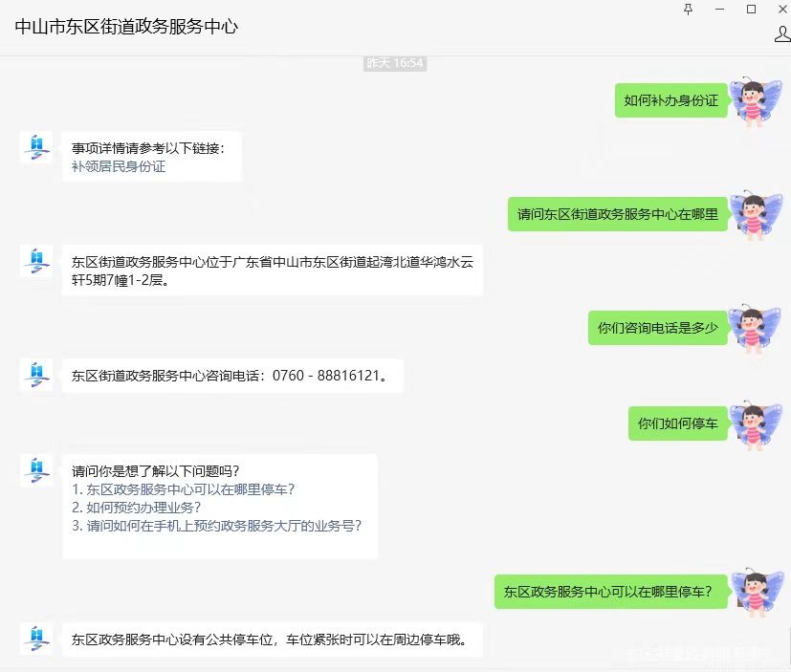Pin the chat window on top

(x=688, y=9)
